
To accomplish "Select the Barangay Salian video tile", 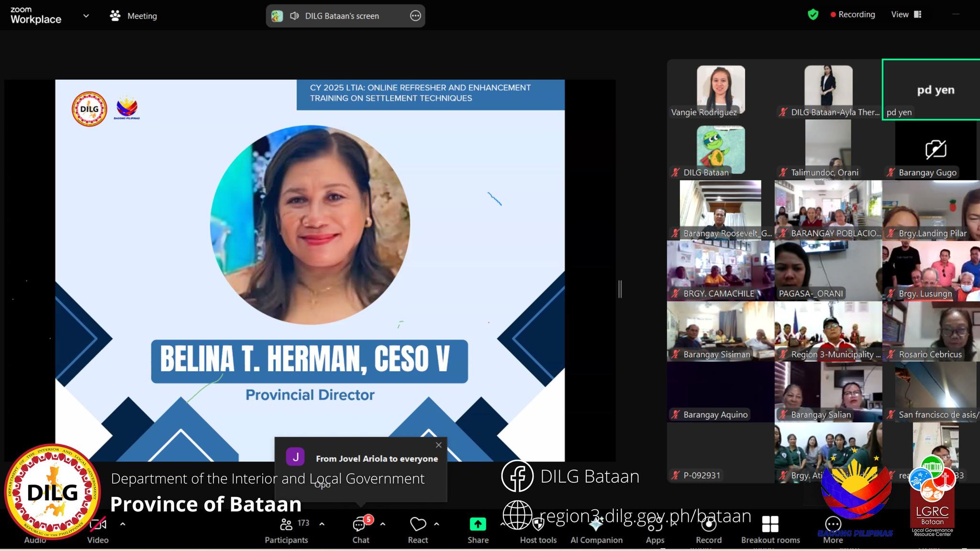I will [x=828, y=392].
